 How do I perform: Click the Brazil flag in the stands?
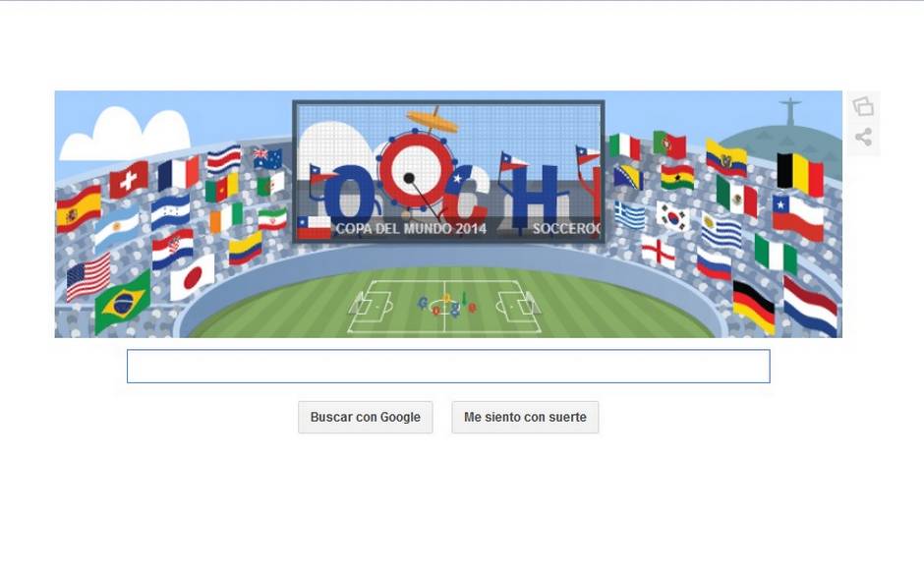pyautogui.click(x=123, y=302)
